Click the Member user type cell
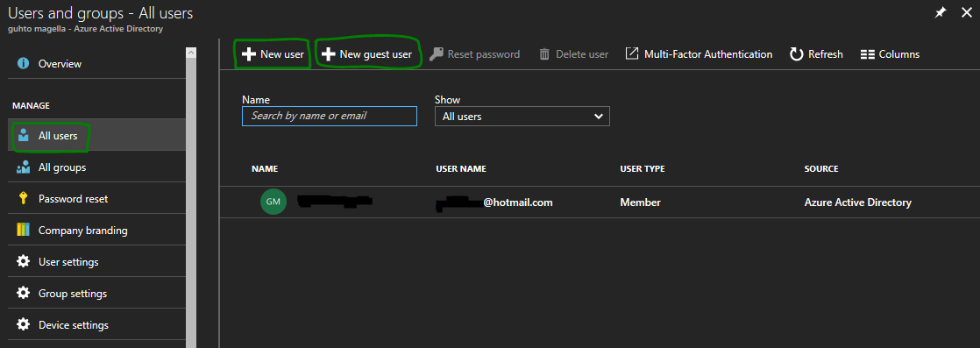The width and height of the screenshot is (980, 348). click(640, 202)
